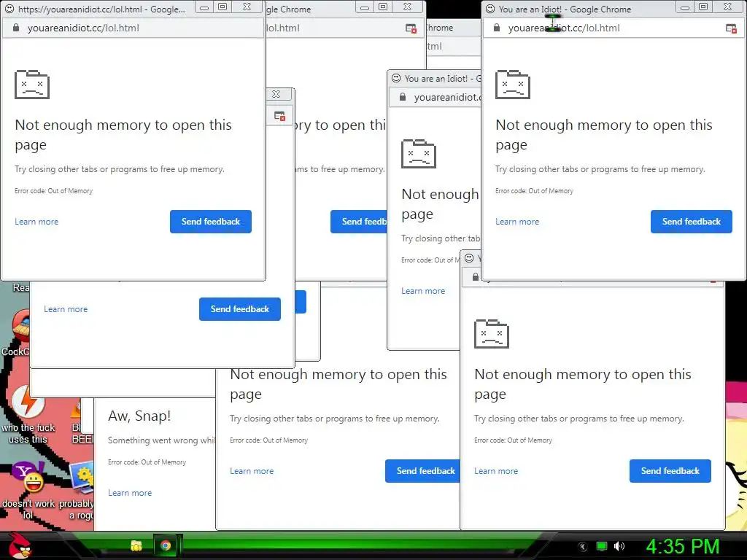Screen dimensions: 747x560
Task: Click popup-blocked icon below the small X button
Action: [x=279, y=116]
